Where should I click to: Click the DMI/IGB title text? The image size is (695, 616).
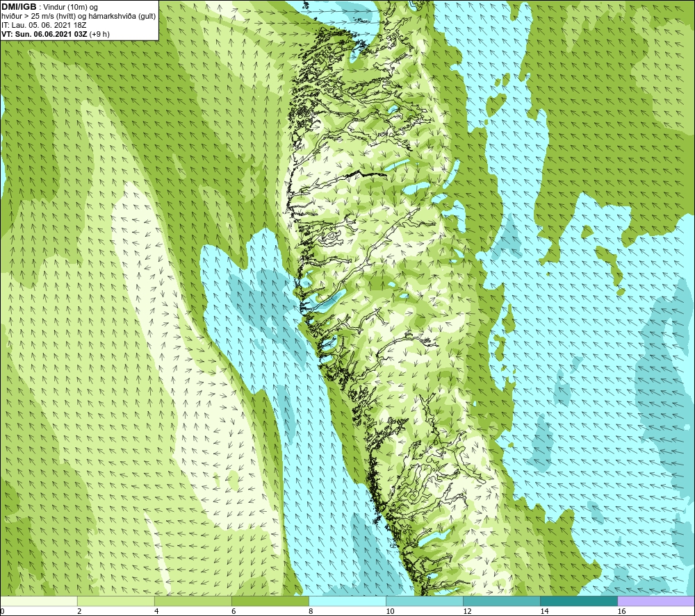(x=19, y=7)
